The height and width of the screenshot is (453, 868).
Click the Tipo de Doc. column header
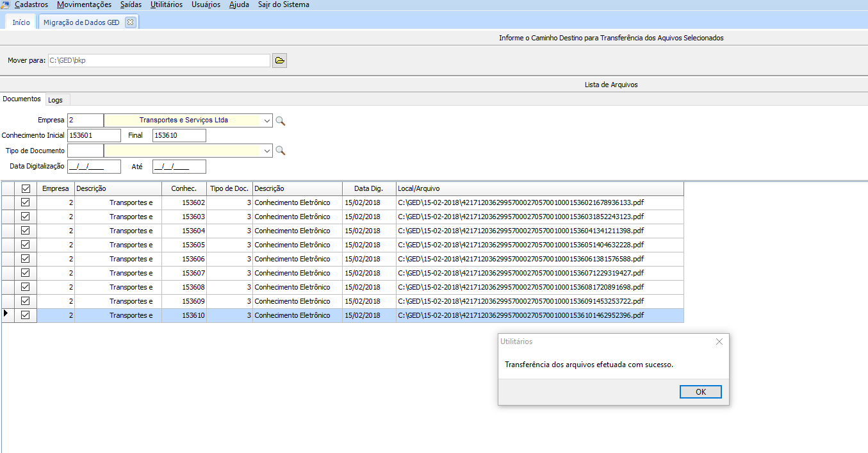coord(229,189)
